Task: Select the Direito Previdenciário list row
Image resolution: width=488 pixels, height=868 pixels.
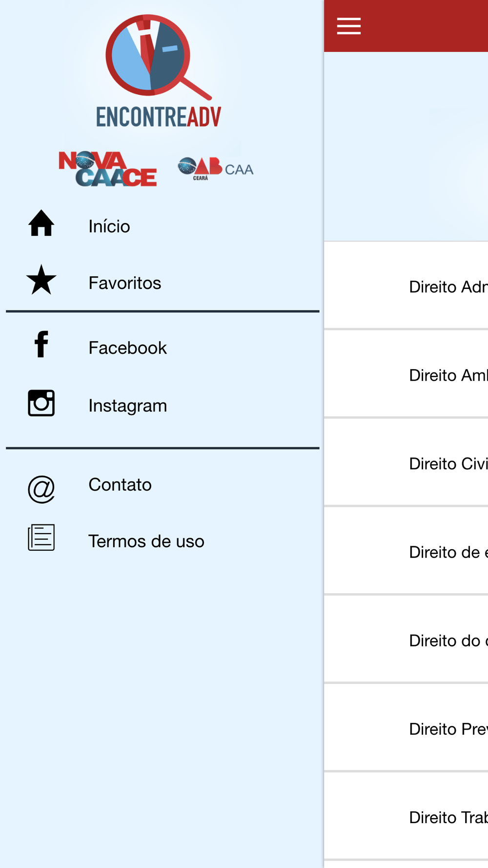Action: point(406,728)
